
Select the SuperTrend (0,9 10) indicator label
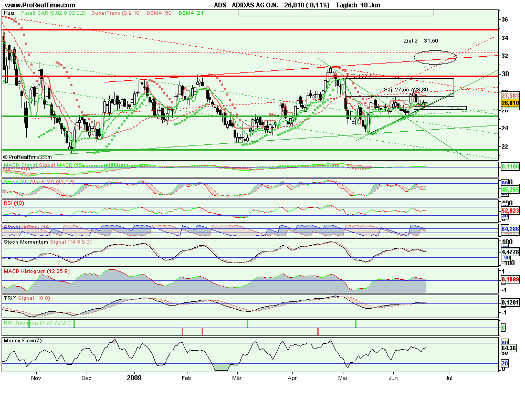(115, 12)
